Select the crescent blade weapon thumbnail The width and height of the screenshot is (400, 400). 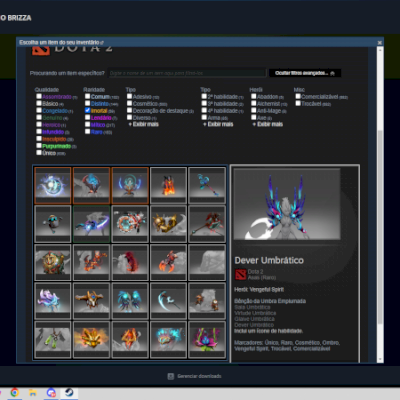168,301
